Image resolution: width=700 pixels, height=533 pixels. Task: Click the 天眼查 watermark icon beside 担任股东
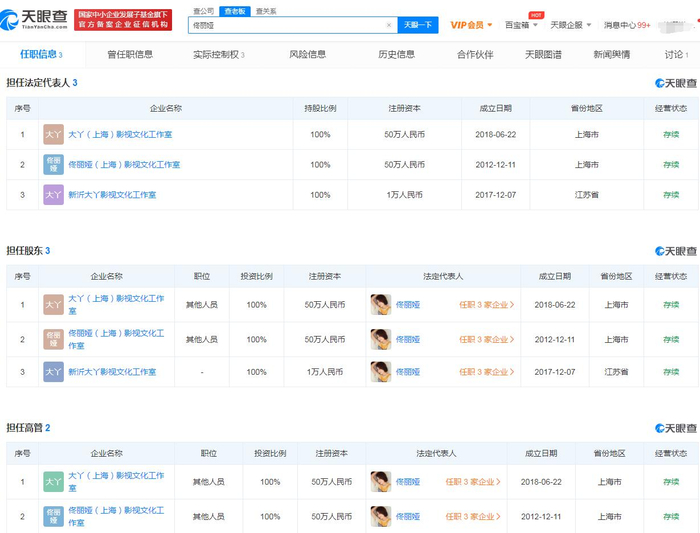[676, 251]
